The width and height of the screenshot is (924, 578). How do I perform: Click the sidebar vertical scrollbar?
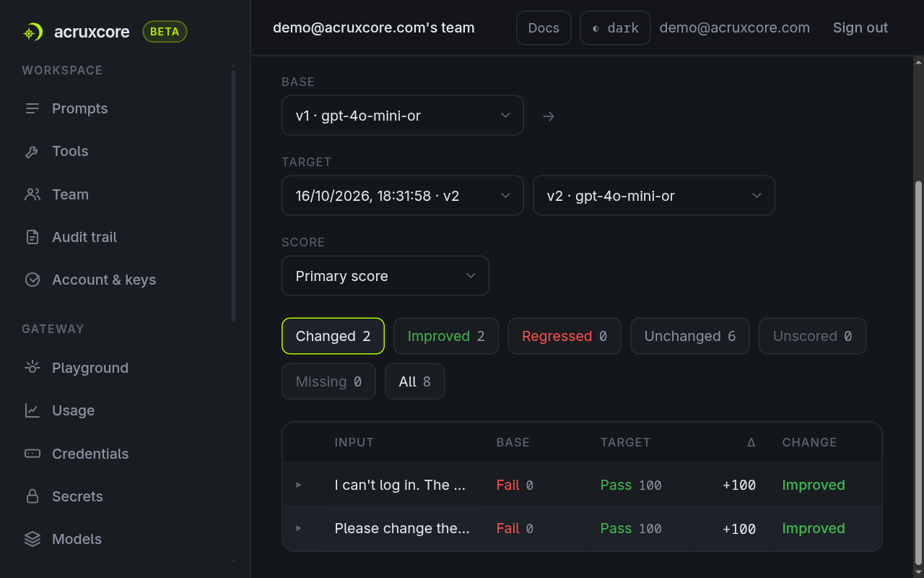[x=233, y=195]
